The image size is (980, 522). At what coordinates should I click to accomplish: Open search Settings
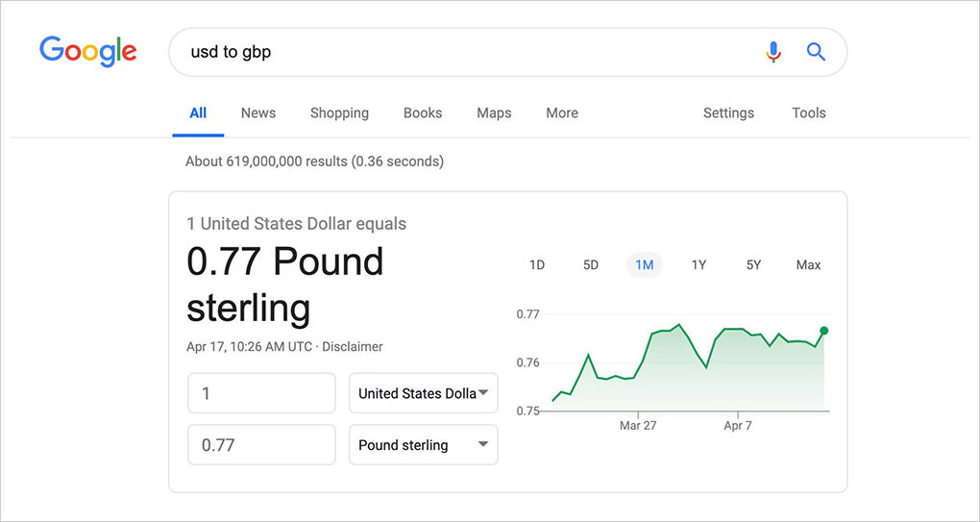coord(728,113)
